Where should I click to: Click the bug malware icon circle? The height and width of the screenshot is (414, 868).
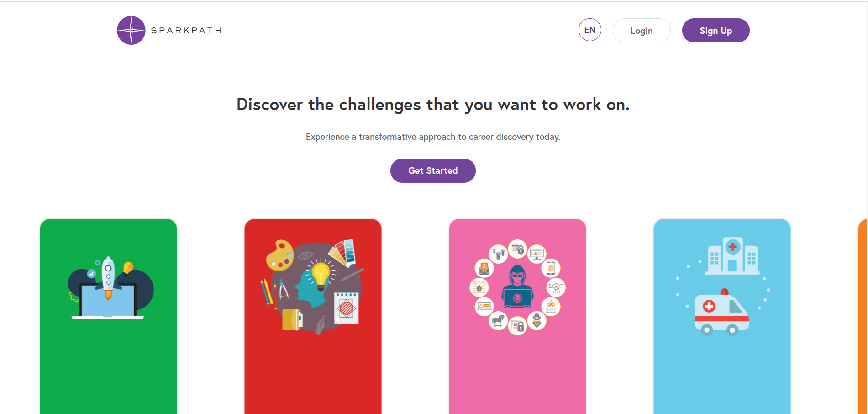click(479, 288)
